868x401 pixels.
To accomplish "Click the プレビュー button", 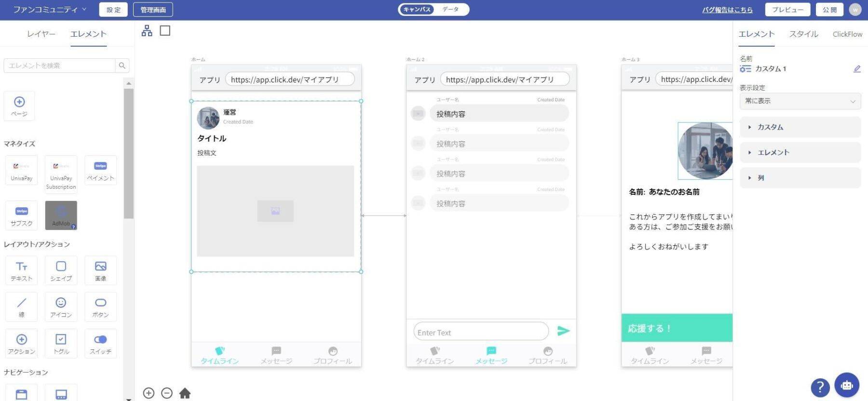I will tap(787, 10).
